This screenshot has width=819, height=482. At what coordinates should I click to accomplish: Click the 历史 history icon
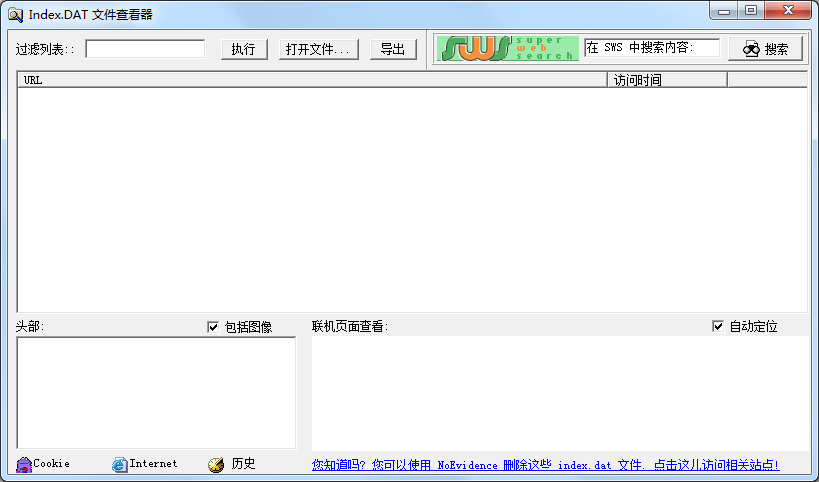[216, 464]
